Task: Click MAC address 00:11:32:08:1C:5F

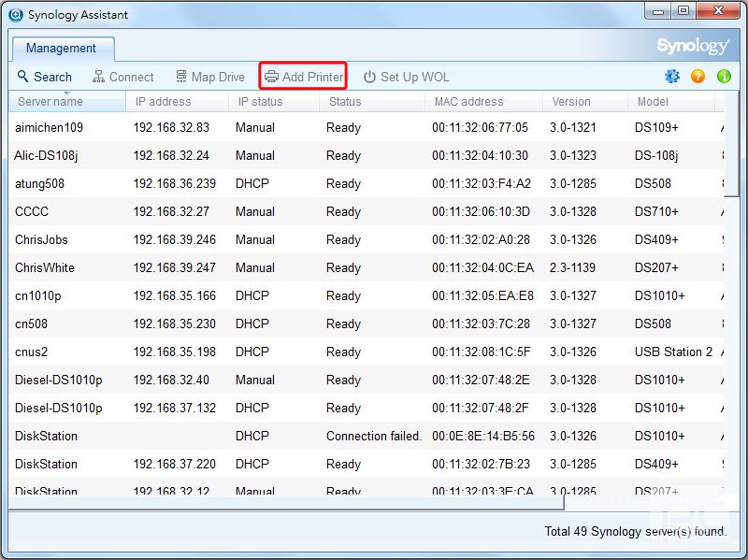Action: coord(482,352)
